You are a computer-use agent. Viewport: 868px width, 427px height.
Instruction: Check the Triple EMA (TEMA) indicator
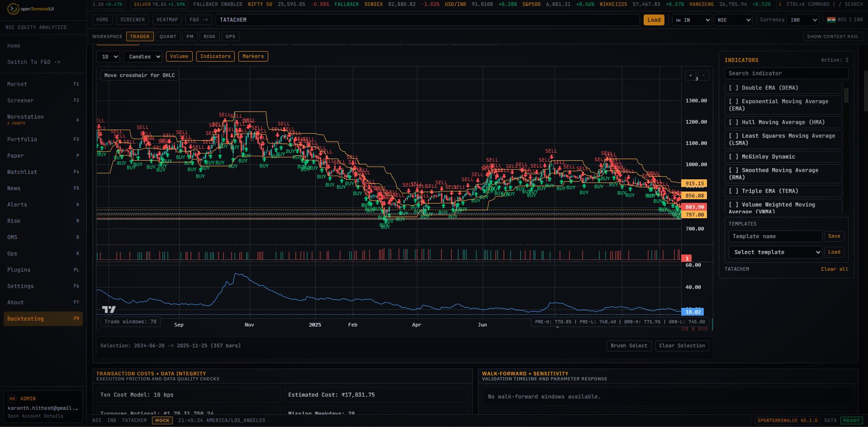click(x=783, y=191)
